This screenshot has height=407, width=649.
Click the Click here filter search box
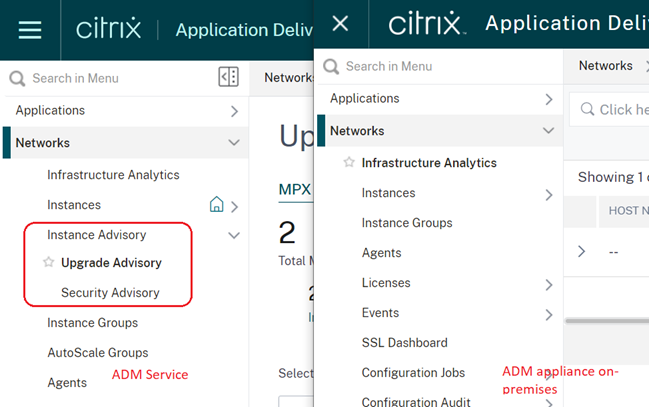pyautogui.click(x=609, y=109)
